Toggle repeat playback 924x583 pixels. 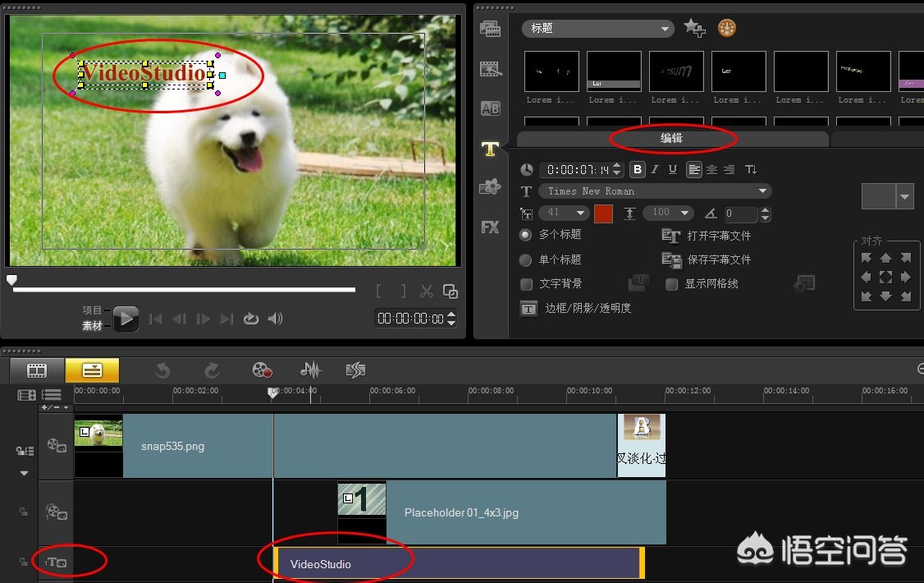point(251,319)
